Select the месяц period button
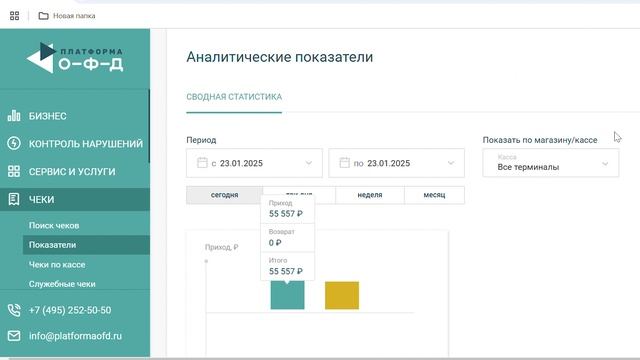640x360 pixels. (434, 195)
